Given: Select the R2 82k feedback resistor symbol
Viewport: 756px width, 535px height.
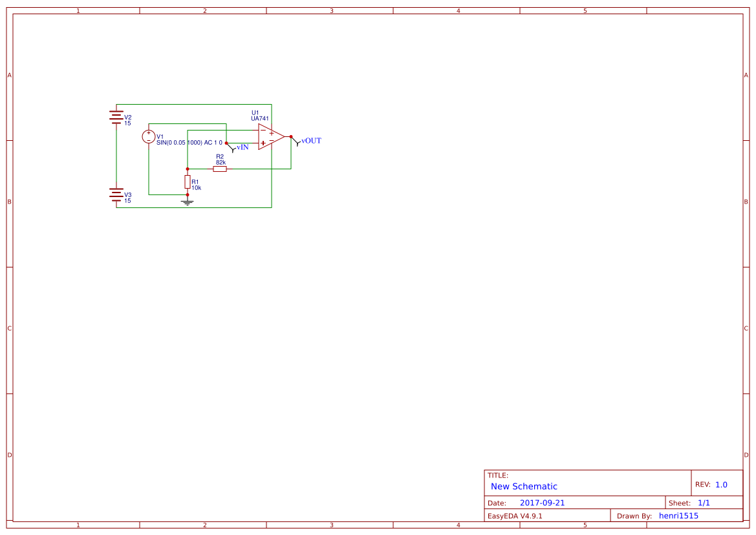Looking at the screenshot, I should [220, 169].
